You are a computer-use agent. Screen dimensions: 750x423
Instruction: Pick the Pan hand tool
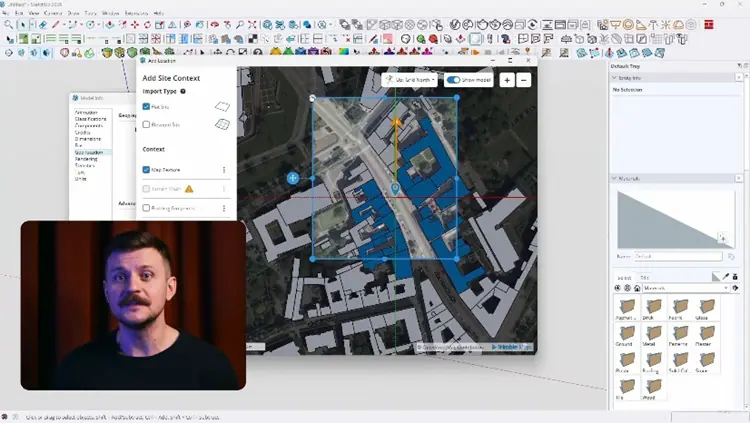coord(227,24)
